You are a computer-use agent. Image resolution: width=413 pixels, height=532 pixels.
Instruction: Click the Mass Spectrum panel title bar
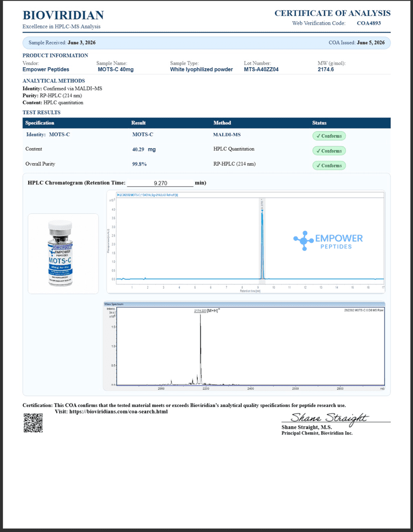[x=244, y=304]
